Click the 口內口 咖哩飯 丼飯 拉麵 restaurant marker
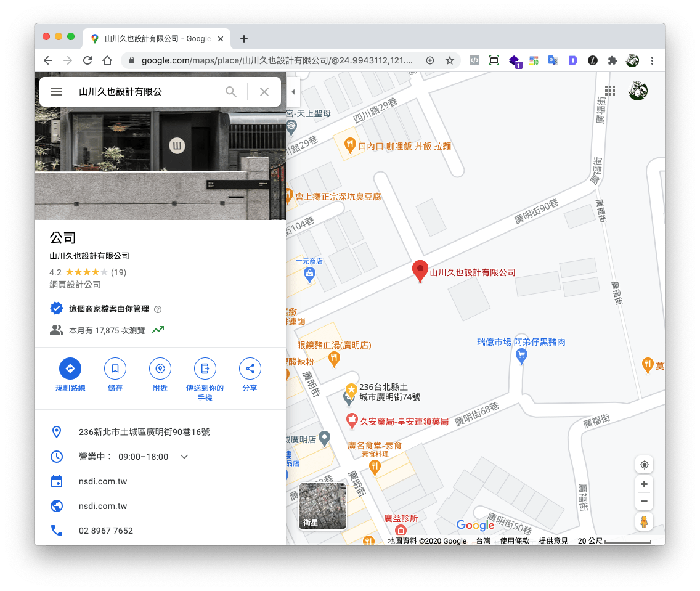The height and width of the screenshot is (591, 700). pyautogui.click(x=350, y=145)
